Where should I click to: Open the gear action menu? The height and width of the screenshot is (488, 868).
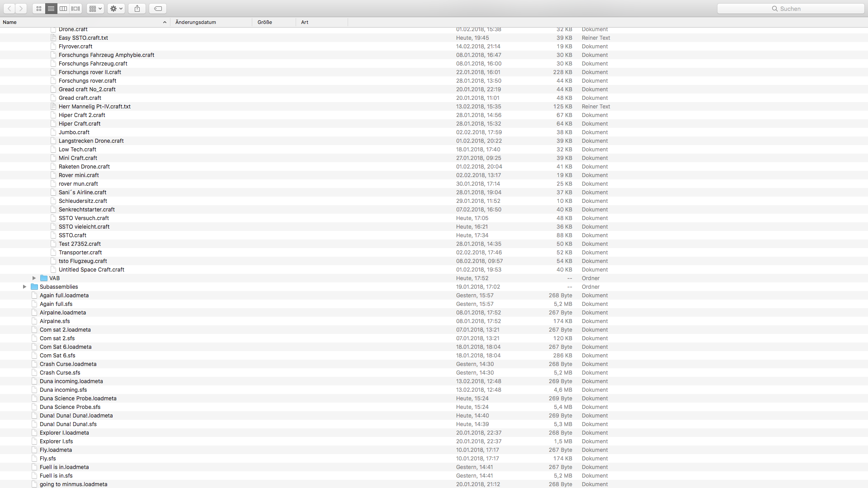pyautogui.click(x=116, y=9)
